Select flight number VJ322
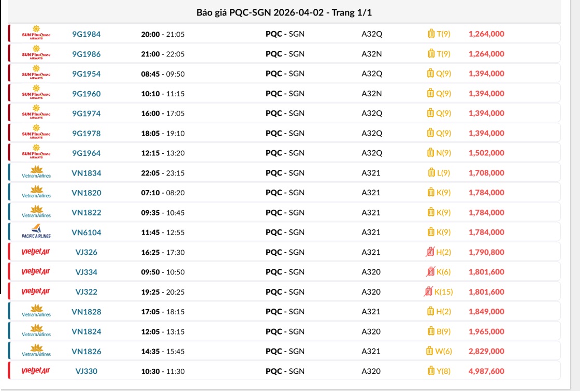 point(86,292)
